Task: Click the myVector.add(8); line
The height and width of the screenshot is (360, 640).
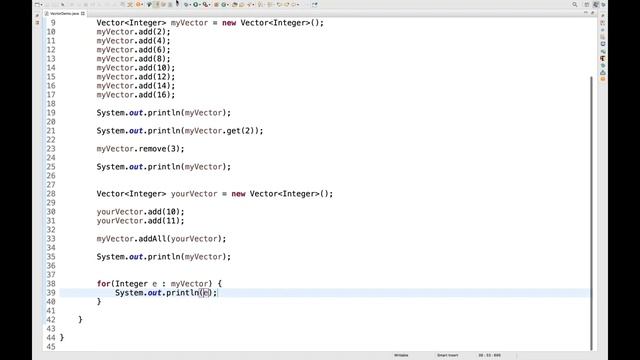Action: pos(133,59)
